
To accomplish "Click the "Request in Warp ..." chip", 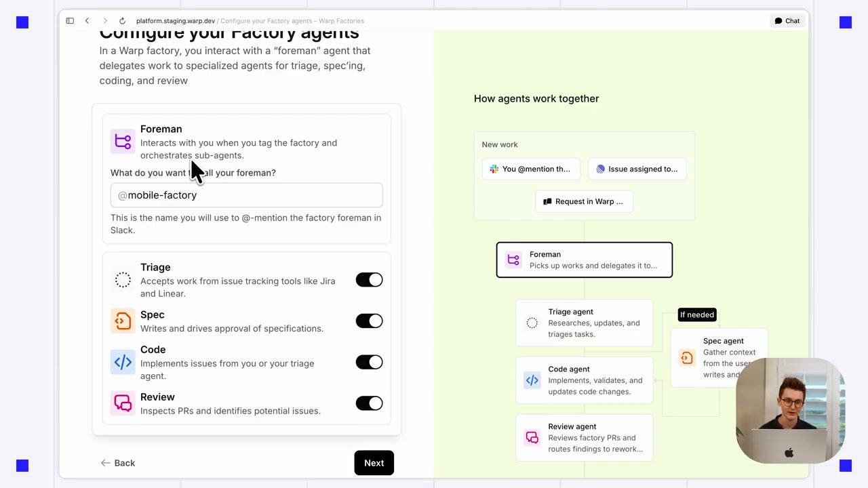I will tap(585, 201).
